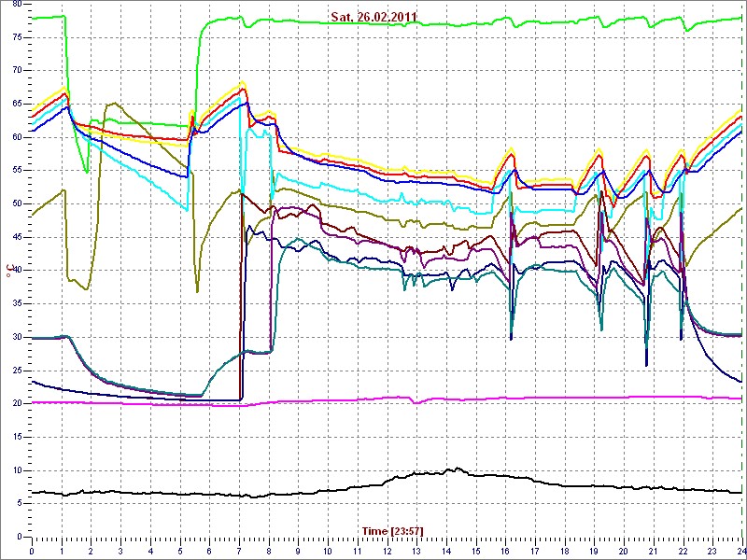Click hour '6' on the time axis
This screenshot has width=747, height=560.
(209, 550)
